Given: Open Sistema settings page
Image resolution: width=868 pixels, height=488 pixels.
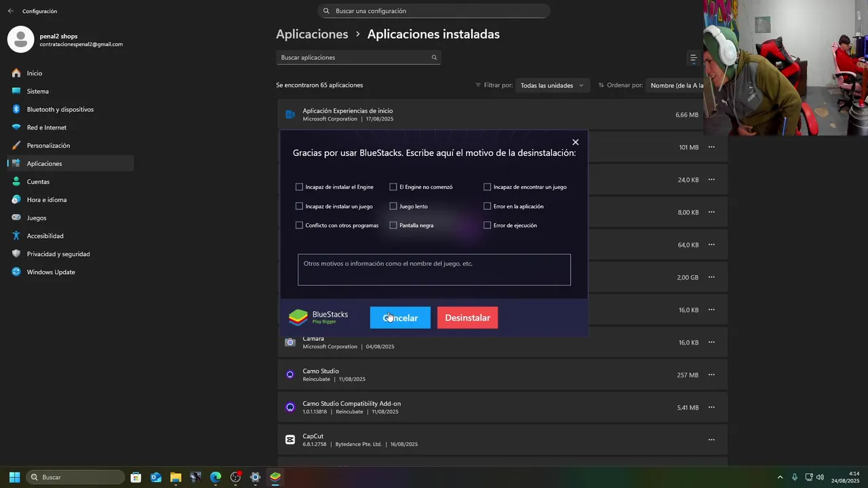Looking at the screenshot, I should [x=71, y=91].
